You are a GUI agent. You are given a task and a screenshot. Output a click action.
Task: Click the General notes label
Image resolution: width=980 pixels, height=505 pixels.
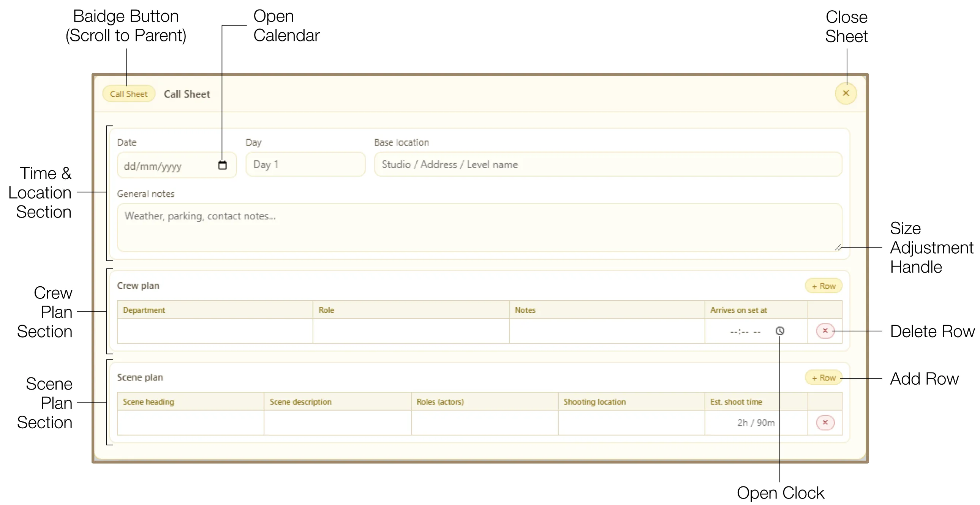point(146,194)
